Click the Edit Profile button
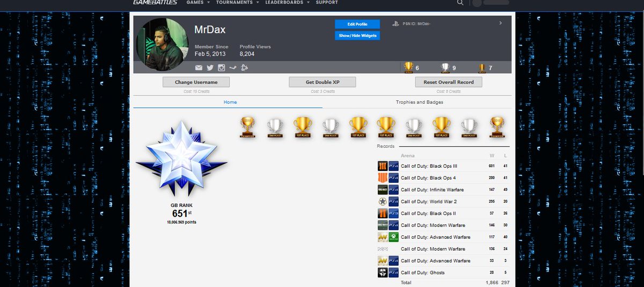 pos(357,24)
